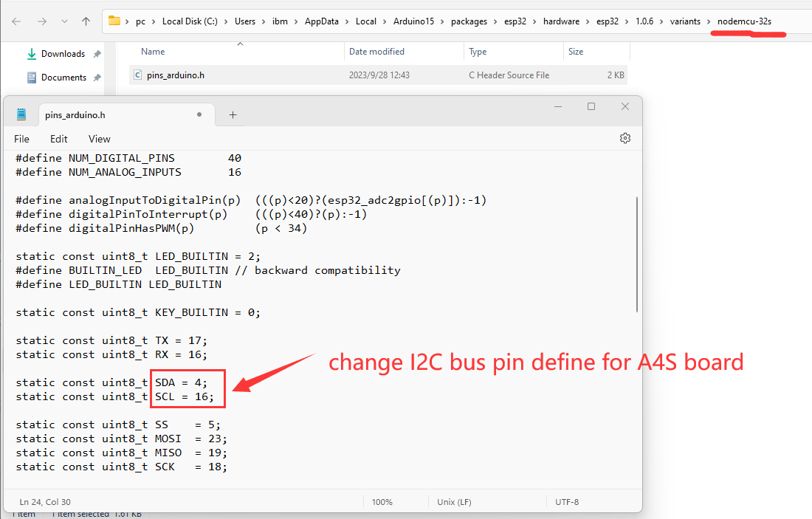The width and height of the screenshot is (812, 519).
Task: Click the unsaved-changes dot on the pins_arduino.h tab
Action: coord(199,114)
